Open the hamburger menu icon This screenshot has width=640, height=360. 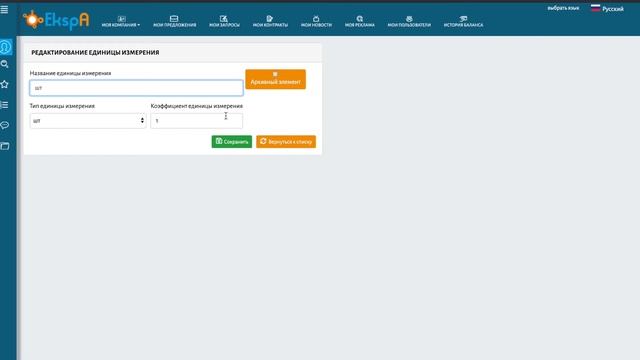4,9
